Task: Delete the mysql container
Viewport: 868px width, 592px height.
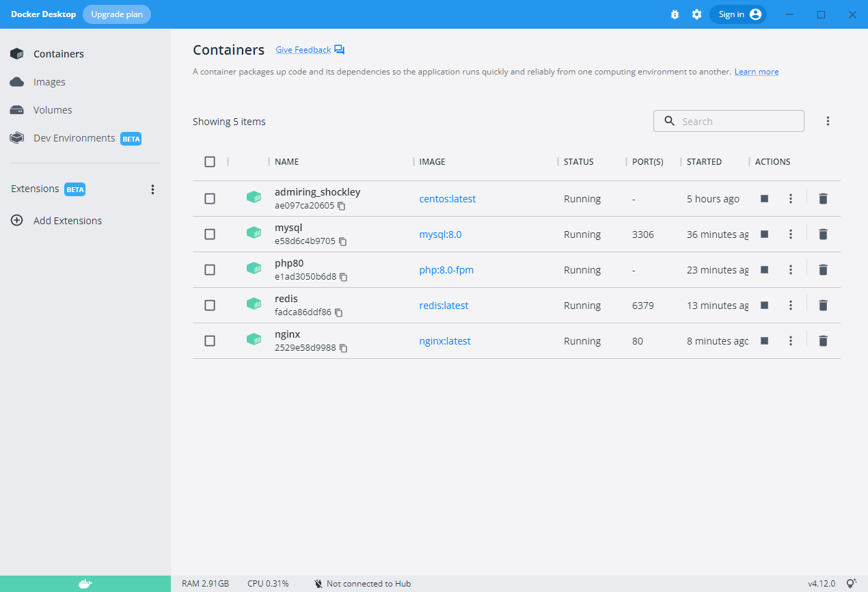Action: (823, 234)
